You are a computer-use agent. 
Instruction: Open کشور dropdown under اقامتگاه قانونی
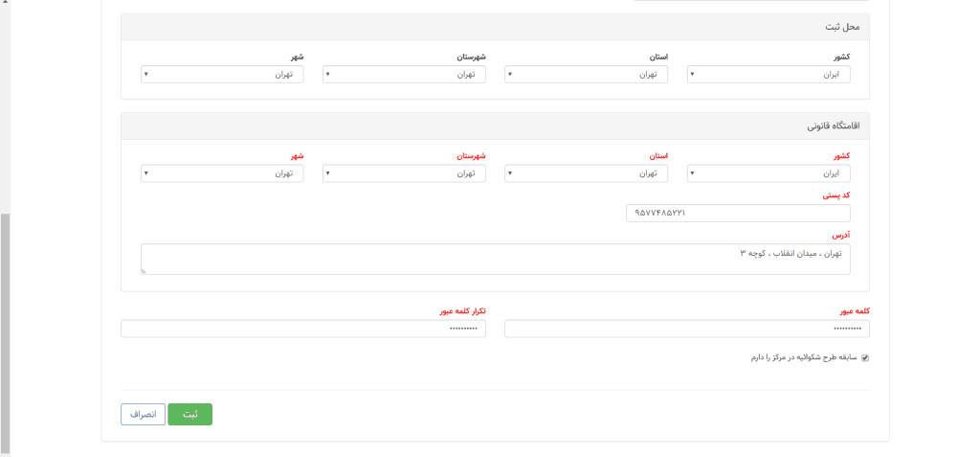click(x=768, y=173)
